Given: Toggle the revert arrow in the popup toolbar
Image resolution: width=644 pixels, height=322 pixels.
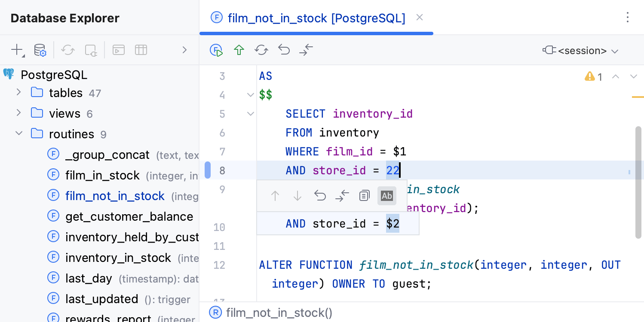Looking at the screenshot, I should pyautogui.click(x=320, y=195).
